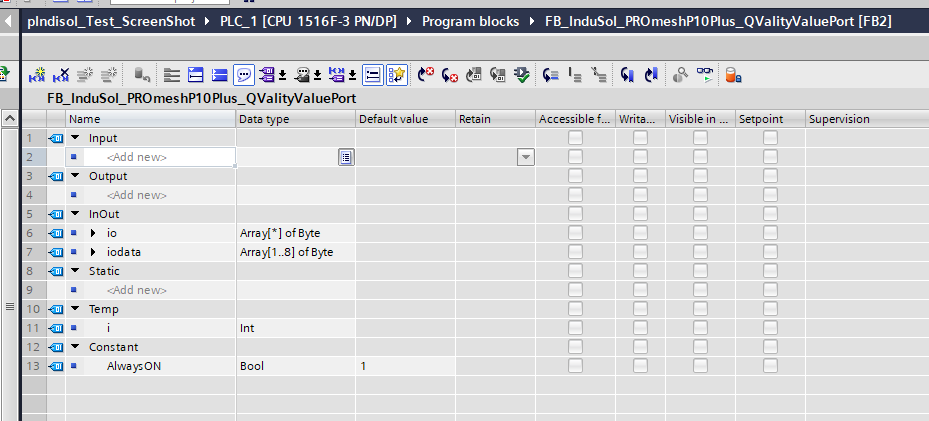
Task: Click the Open all networks icon
Action: tap(196, 75)
